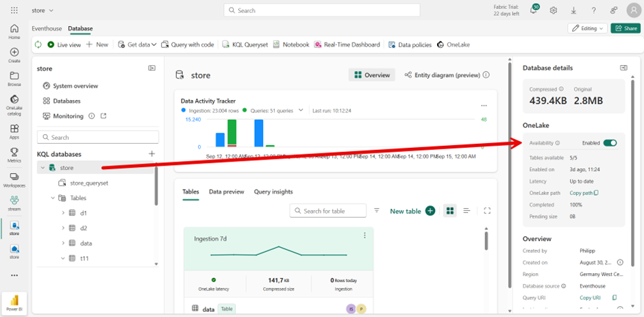Select the Eventhouse tab

click(47, 29)
